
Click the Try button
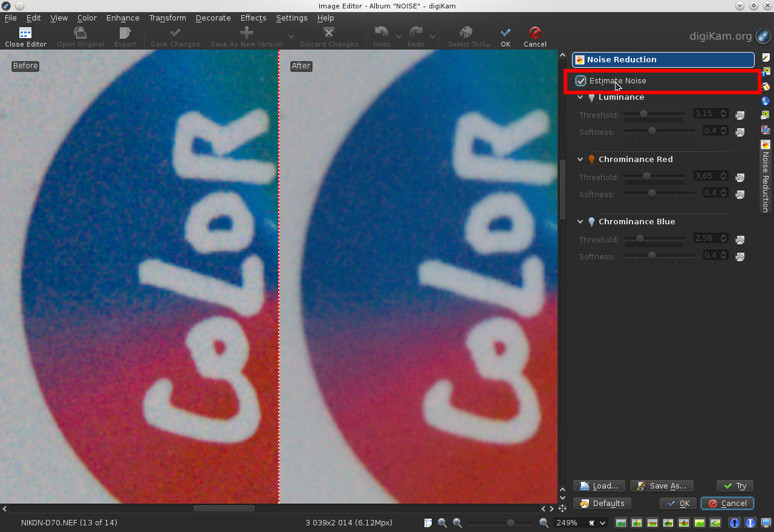click(734, 485)
